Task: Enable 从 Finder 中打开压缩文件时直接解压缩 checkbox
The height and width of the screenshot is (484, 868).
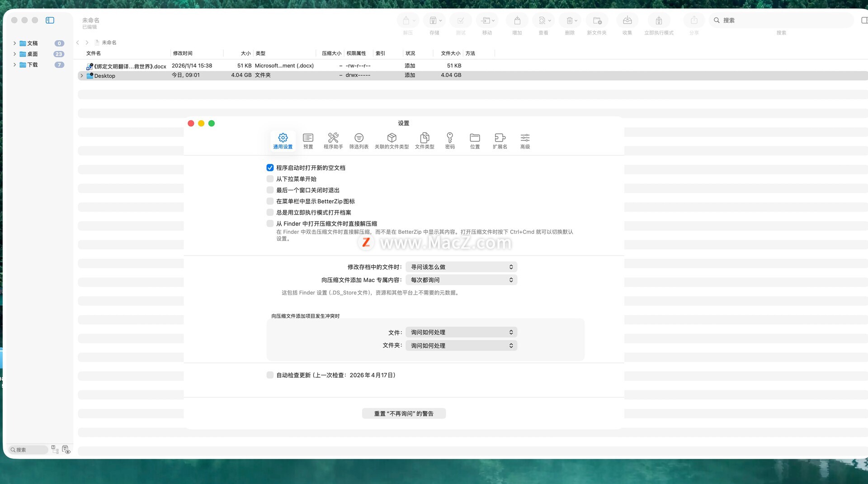Action: tap(270, 224)
